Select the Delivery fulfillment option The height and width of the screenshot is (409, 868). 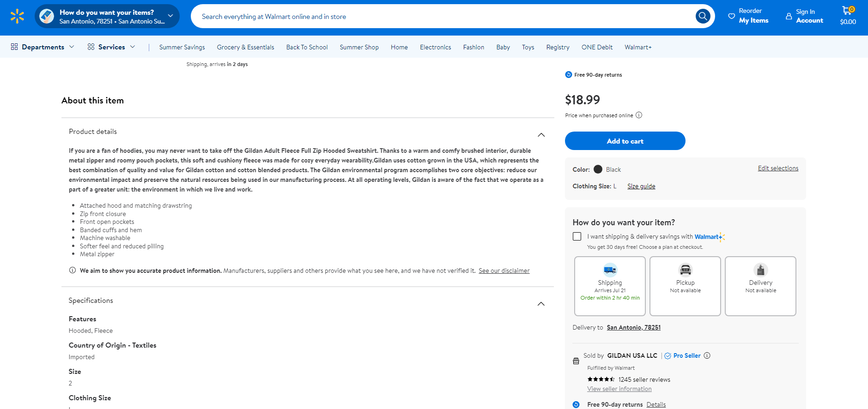(x=760, y=286)
